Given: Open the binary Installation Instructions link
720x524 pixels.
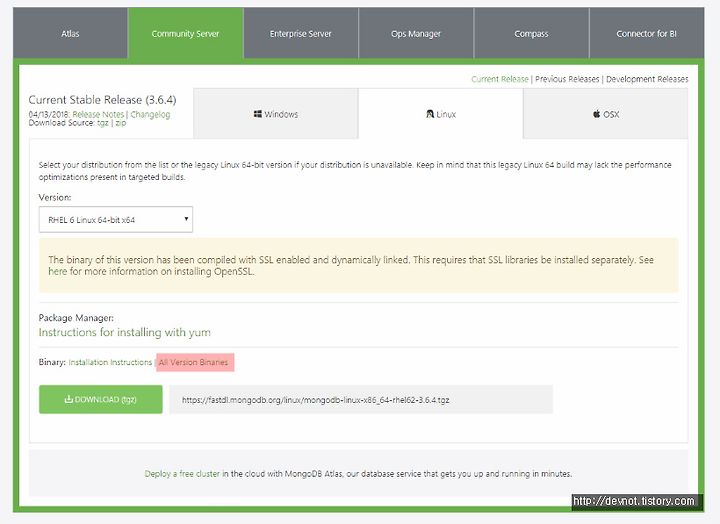Looking at the screenshot, I should [x=110, y=362].
